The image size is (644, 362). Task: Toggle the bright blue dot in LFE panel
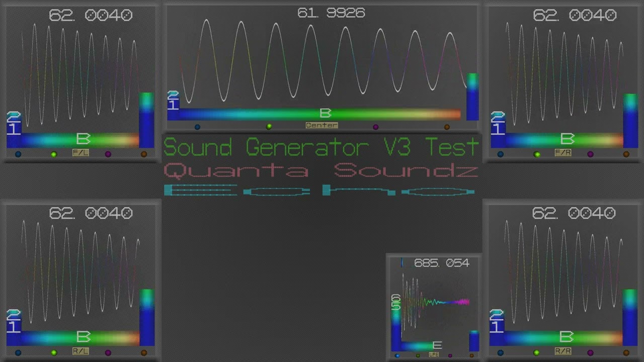[x=397, y=355]
